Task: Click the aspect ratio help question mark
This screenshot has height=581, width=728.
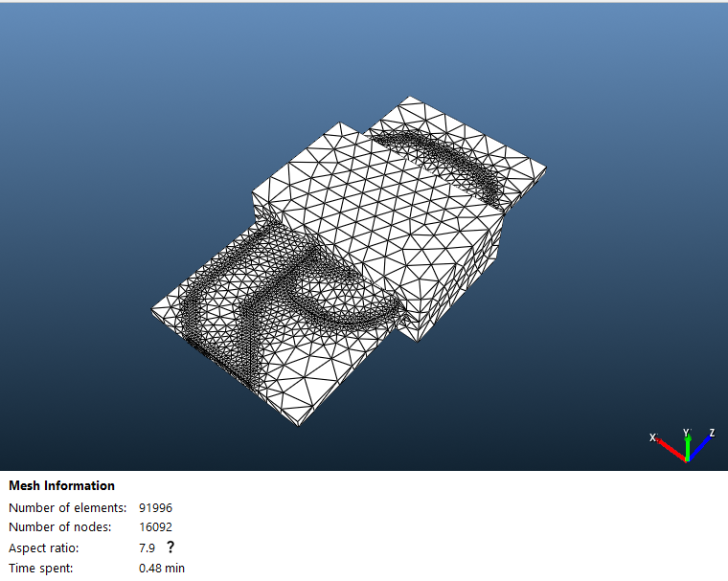Action: coord(171,547)
